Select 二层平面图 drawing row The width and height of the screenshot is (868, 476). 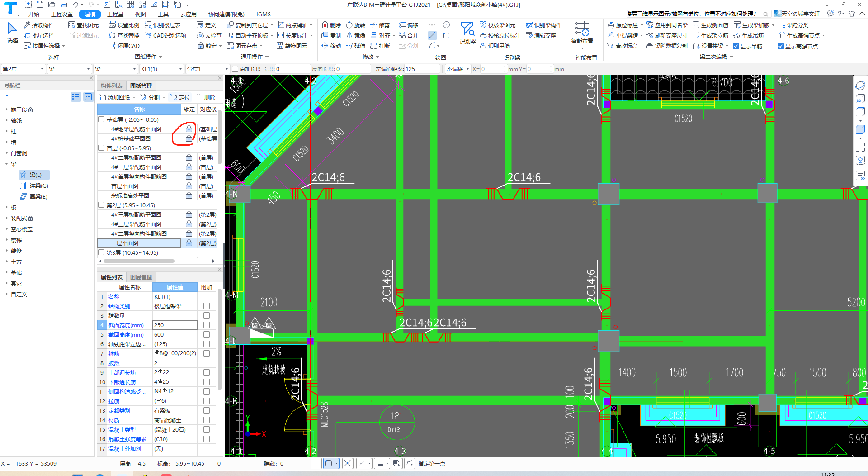click(x=139, y=243)
